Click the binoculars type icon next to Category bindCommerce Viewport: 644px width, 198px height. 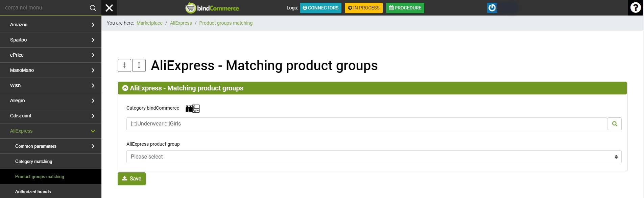tap(192, 108)
